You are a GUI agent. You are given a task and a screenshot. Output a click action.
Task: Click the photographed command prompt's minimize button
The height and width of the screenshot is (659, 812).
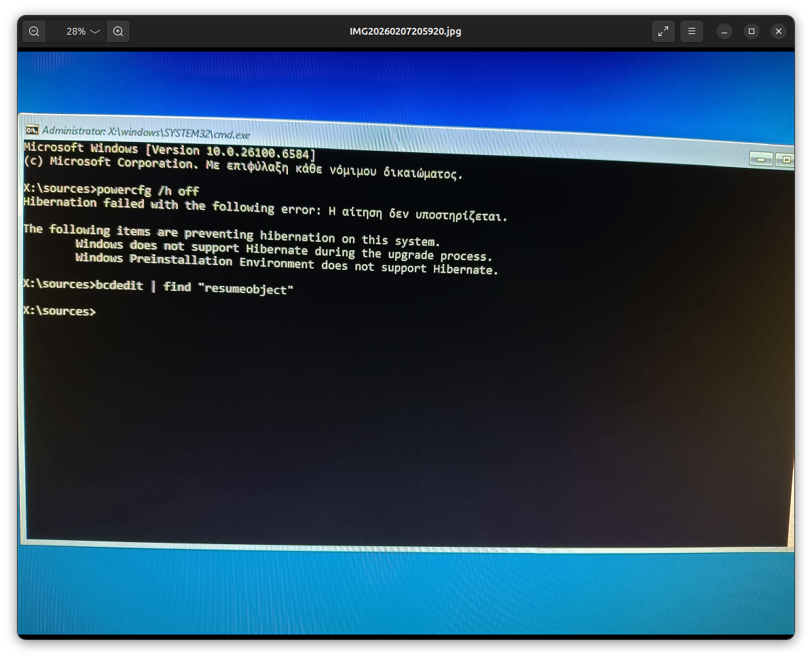point(761,159)
